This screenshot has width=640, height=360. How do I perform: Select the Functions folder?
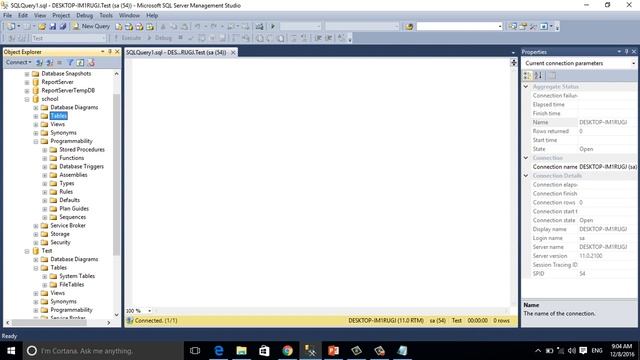click(71, 158)
